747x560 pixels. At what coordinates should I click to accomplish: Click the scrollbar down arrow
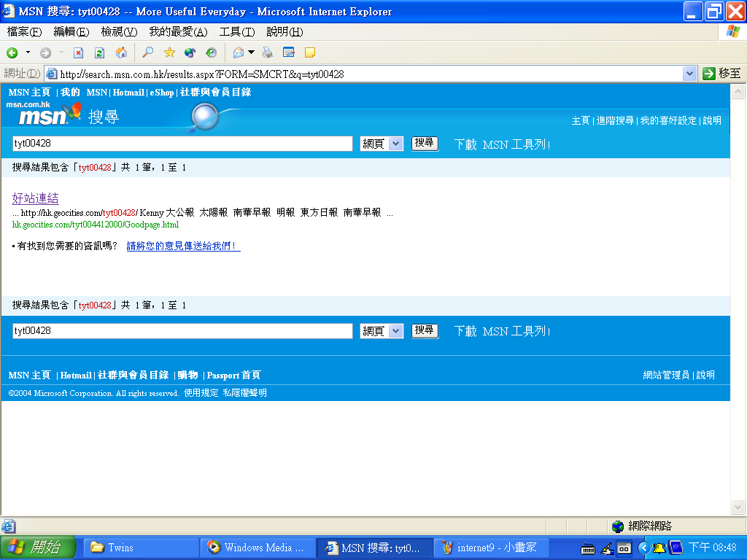[738, 507]
